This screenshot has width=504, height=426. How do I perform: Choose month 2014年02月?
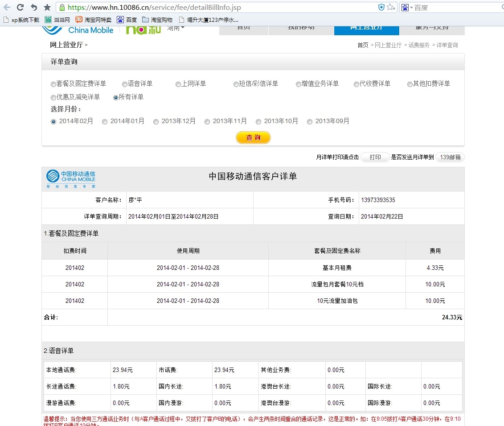point(53,122)
